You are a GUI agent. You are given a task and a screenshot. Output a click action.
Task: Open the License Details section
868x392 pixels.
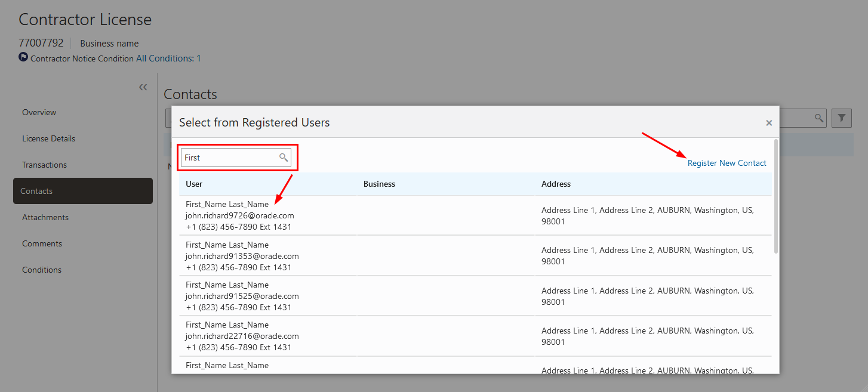click(49, 138)
